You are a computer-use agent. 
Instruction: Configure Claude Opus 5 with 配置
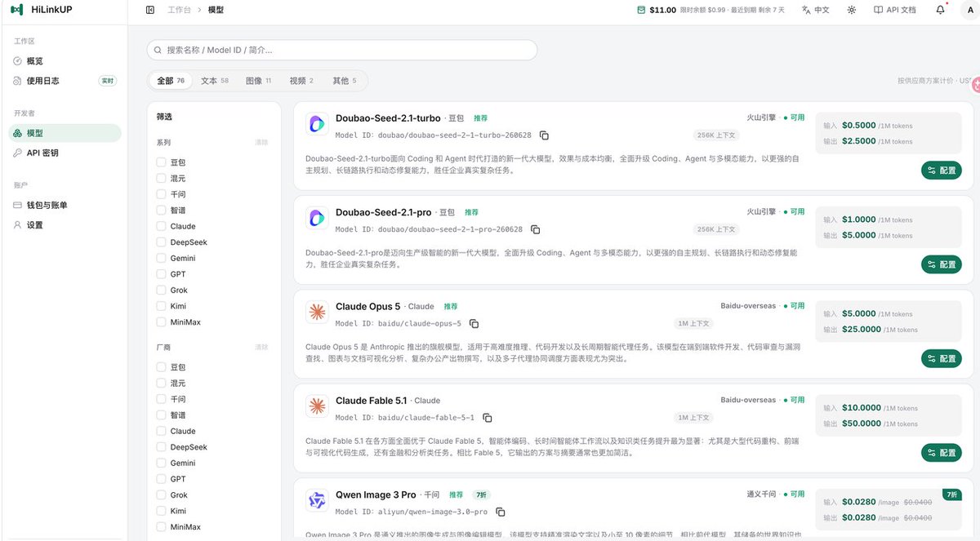click(x=941, y=358)
